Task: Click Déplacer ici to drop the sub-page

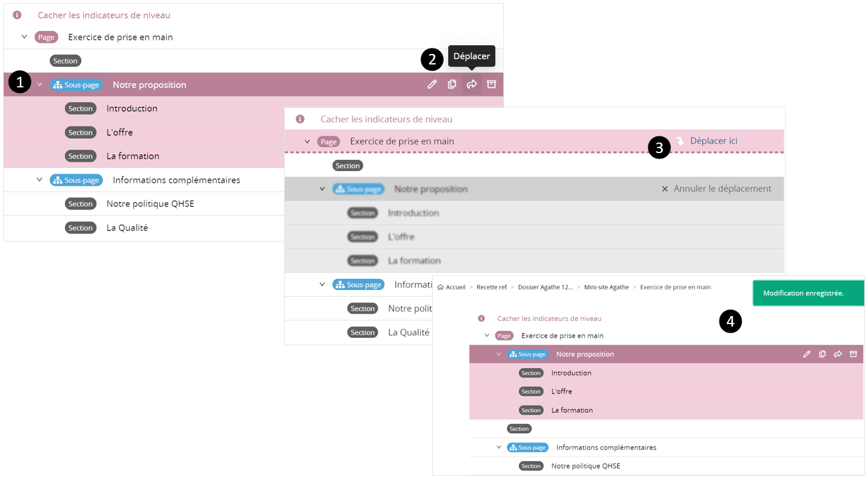Action: point(713,141)
